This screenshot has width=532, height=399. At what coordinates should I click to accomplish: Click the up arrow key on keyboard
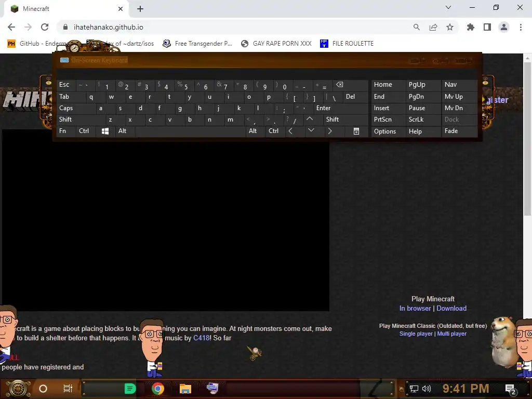point(310,119)
